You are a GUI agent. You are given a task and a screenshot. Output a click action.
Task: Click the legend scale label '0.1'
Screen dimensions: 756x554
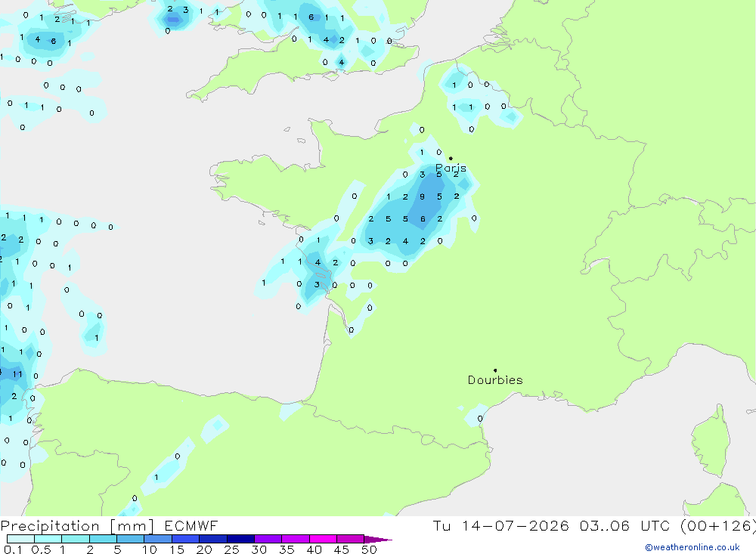point(13,549)
